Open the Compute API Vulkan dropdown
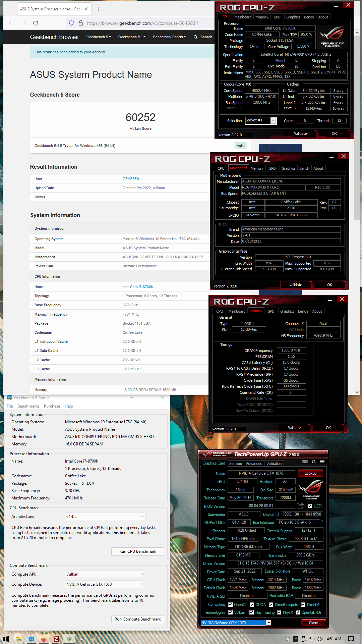The height and width of the screenshot is (644, 362). click(x=105, y=574)
